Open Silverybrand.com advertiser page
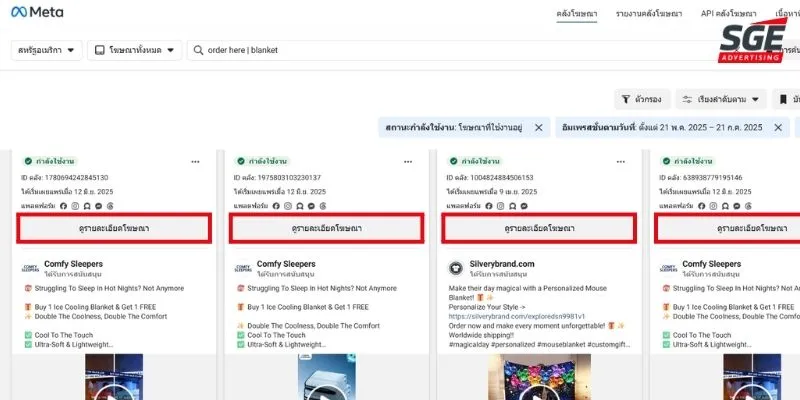The height and width of the screenshot is (400, 800). coord(502,264)
